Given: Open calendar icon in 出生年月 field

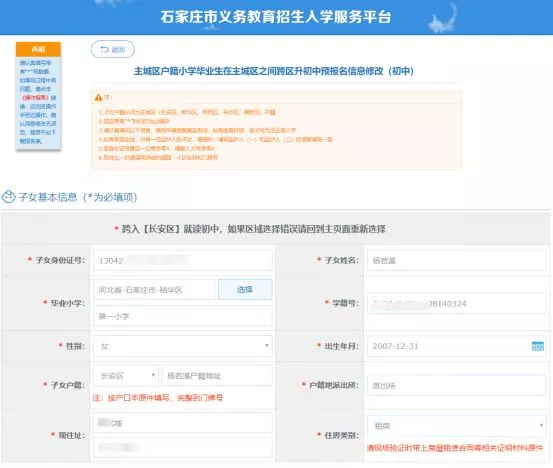Looking at the screenshot, I should 537,346.
